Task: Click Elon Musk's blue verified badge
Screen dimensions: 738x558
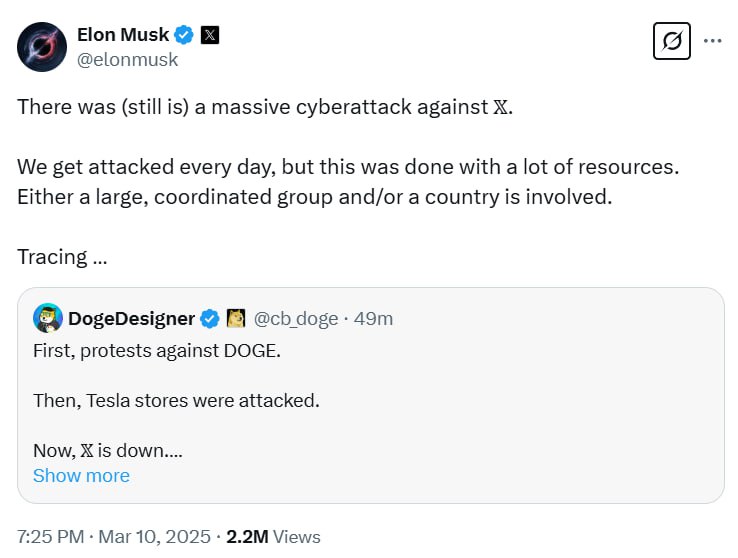Action: [184, 35]
